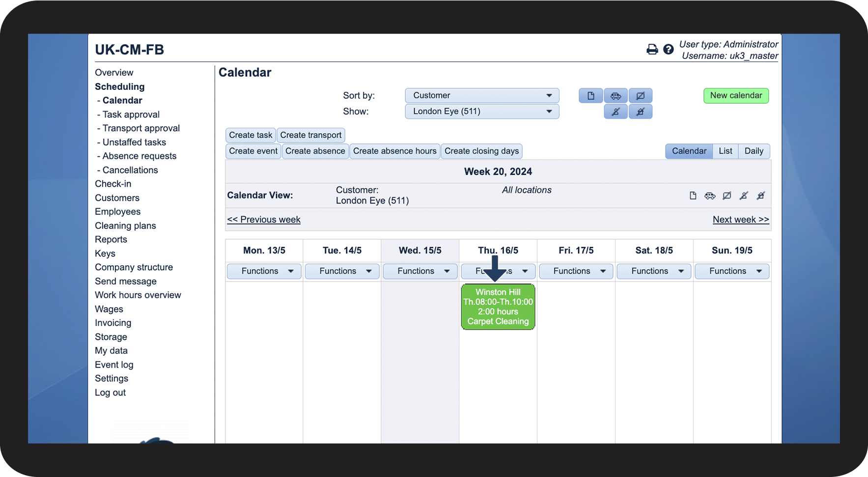
Task: Open Keys in the sidebar
Action: pos(105,253)
